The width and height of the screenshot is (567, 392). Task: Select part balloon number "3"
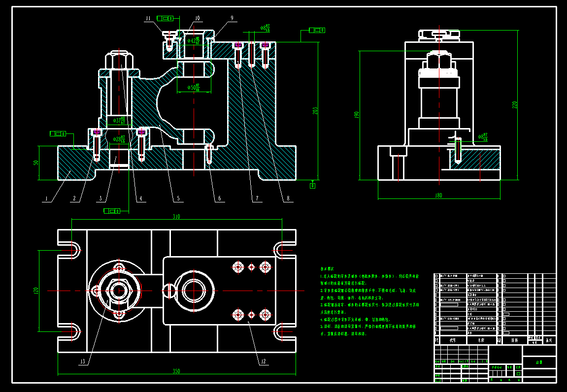point(101,198)
